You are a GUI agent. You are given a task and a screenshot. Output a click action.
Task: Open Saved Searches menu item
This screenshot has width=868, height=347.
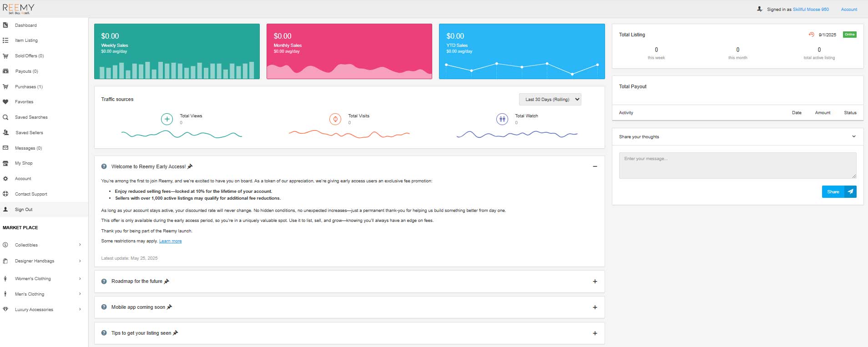(31, 117)
